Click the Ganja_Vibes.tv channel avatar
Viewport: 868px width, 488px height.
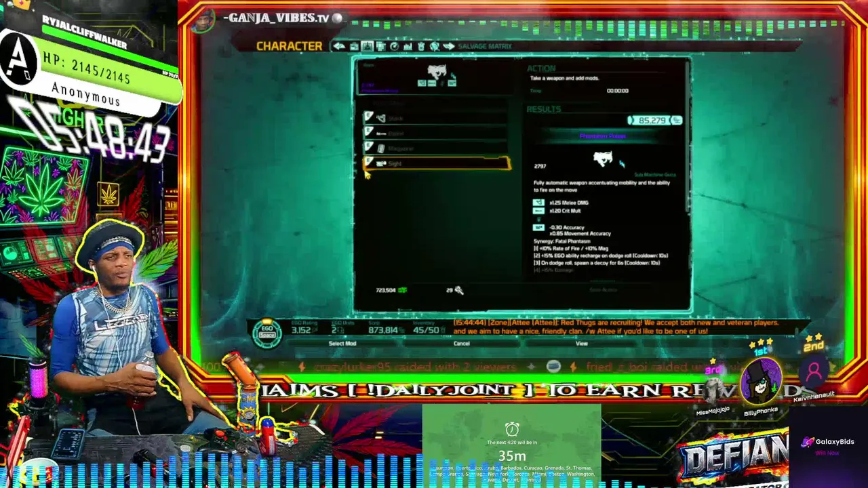click(203, 21)
